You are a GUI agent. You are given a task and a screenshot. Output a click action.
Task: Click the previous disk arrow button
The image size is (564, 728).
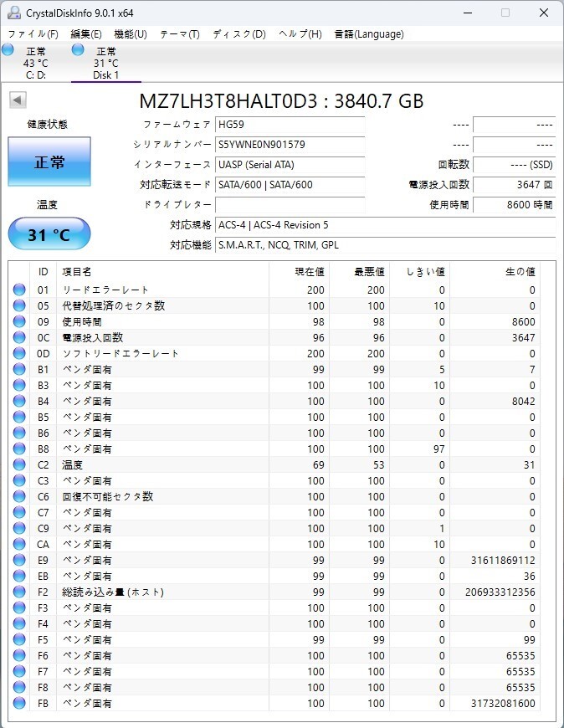(18, 100)
